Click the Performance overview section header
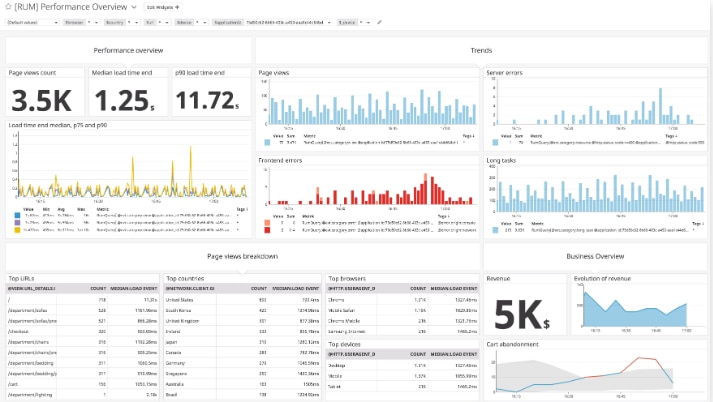 (128, 50)
